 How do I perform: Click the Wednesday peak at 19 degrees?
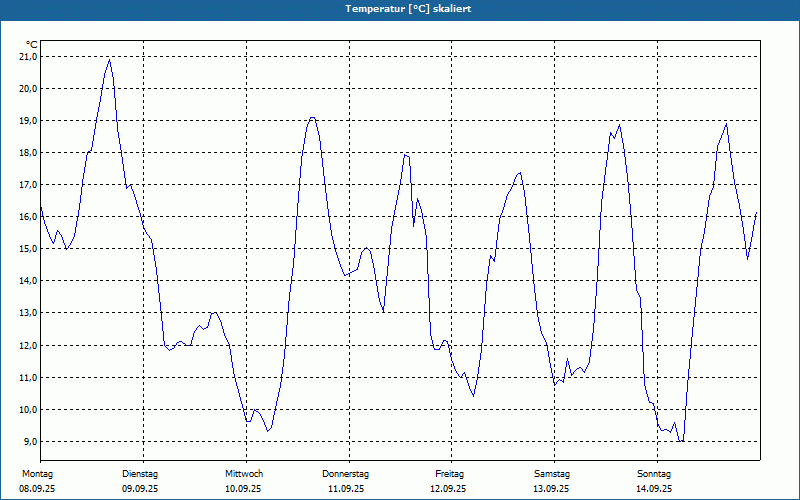click(x=312, y=118)
